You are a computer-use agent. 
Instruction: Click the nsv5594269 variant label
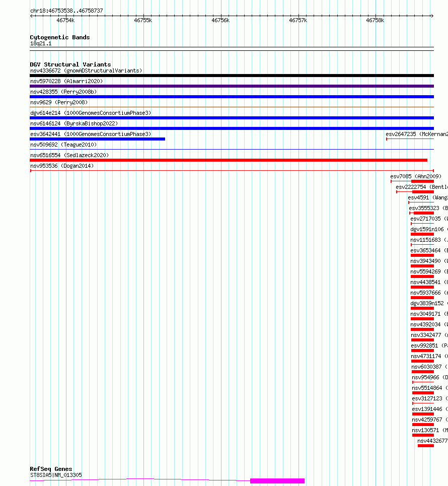tap(429, 271)
